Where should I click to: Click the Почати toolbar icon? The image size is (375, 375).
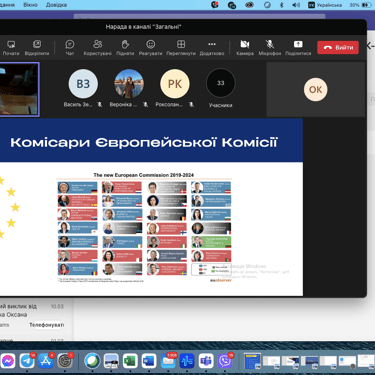[x=11, y=48]
